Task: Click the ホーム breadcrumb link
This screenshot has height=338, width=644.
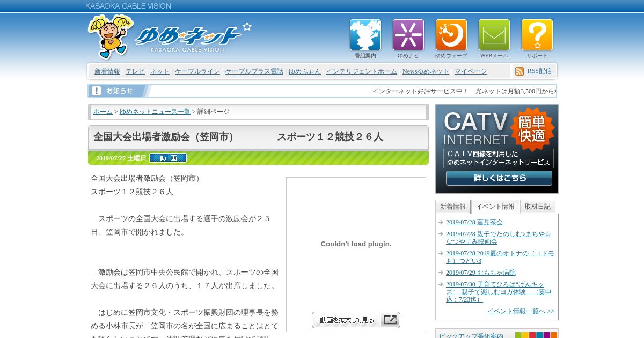Action: [x=103, y=112]
